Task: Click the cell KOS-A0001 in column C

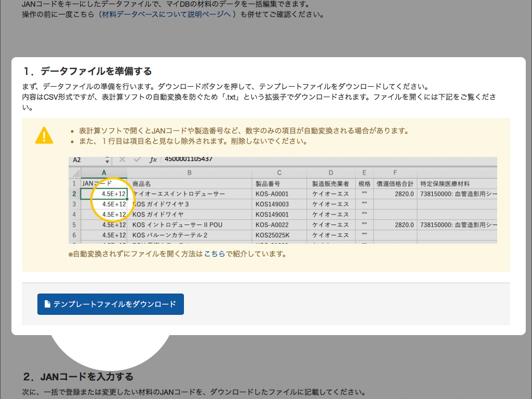Action: click(x=272, y=194)
